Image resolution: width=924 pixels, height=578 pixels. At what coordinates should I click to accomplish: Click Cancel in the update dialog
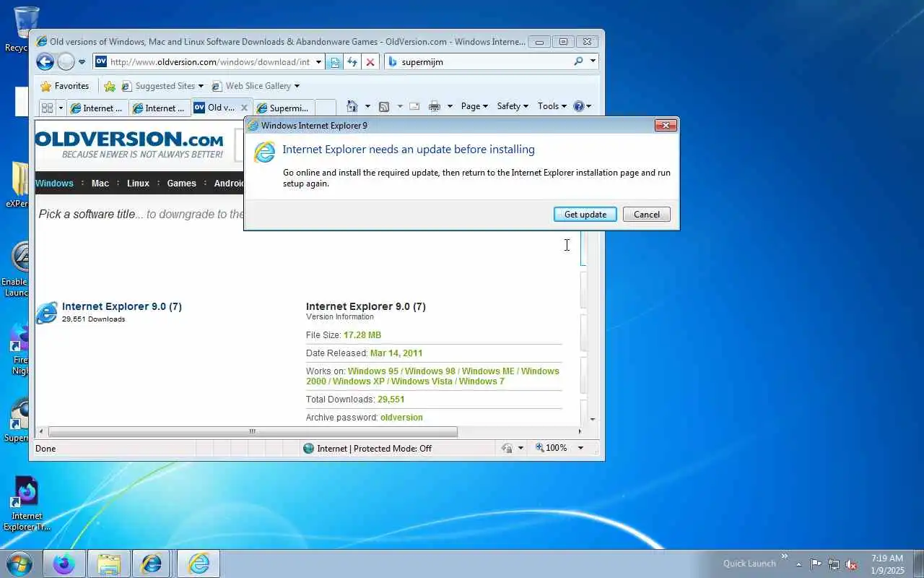[647, 215]
